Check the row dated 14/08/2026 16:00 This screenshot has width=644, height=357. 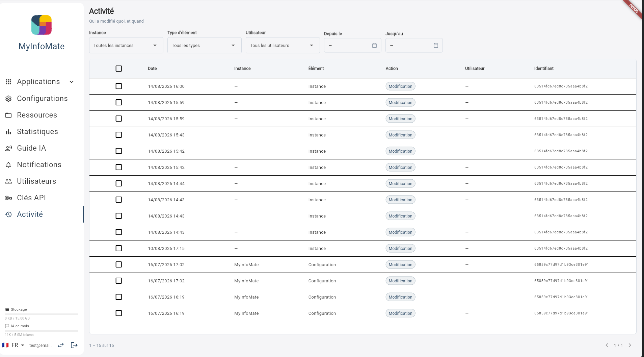[x=118, y=86]
